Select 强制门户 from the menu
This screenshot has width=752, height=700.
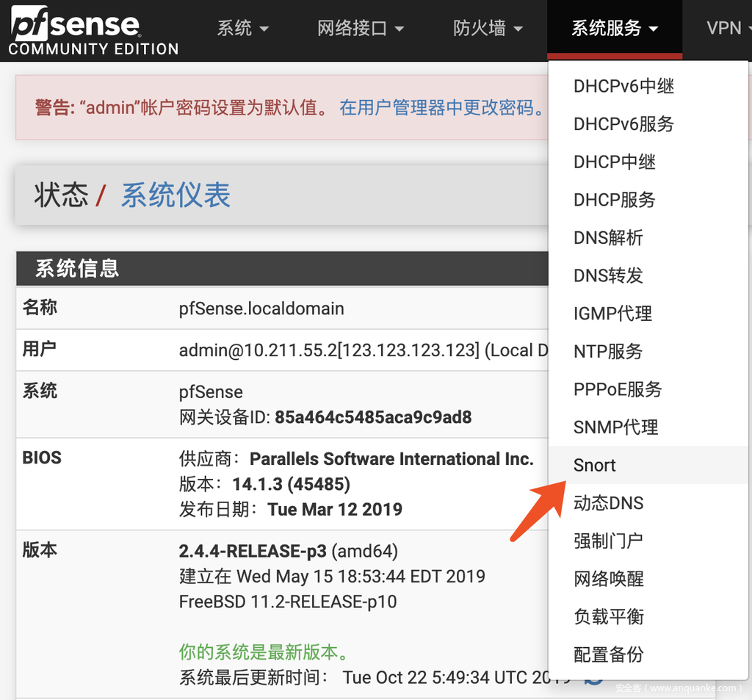pos(608,541)
